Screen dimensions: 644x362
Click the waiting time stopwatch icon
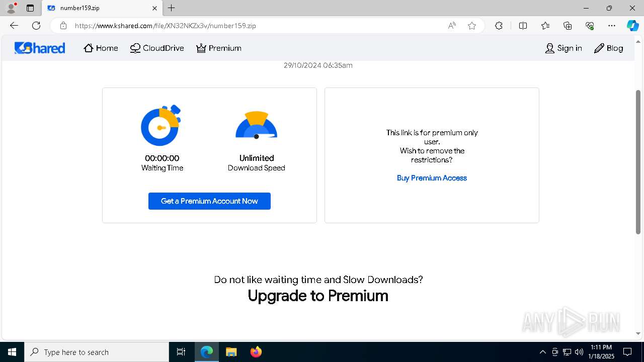click(x=161, y=126)
